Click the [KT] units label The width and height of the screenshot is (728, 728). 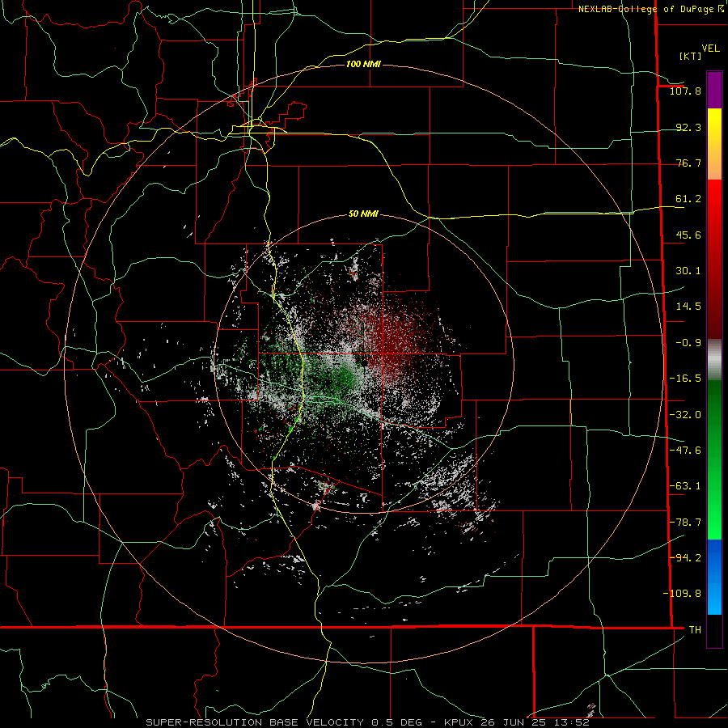[691, 56]
